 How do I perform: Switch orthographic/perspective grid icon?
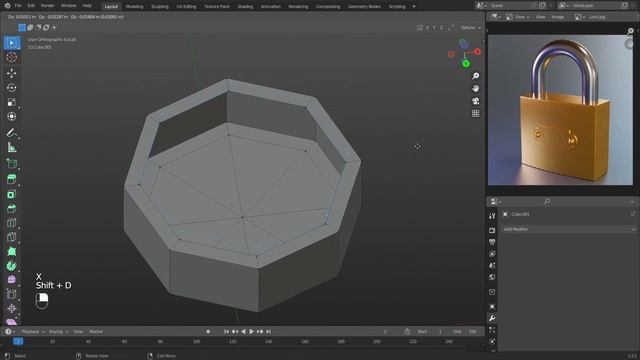(476, 113)
